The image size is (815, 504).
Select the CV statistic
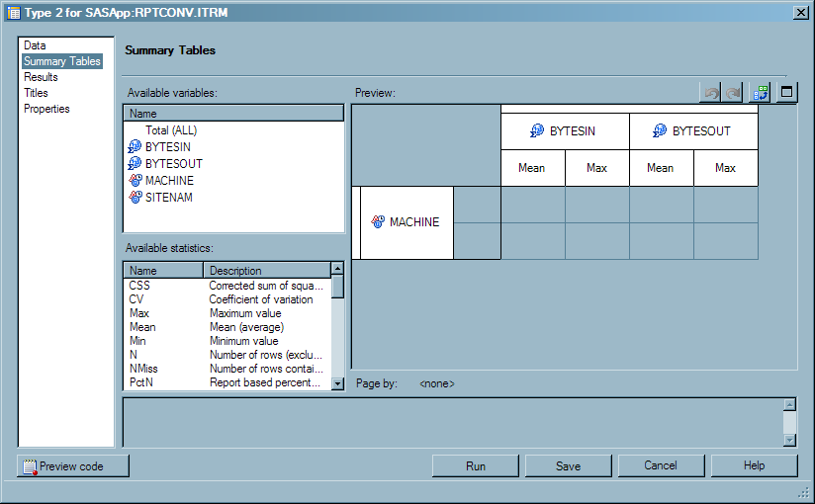136,299
